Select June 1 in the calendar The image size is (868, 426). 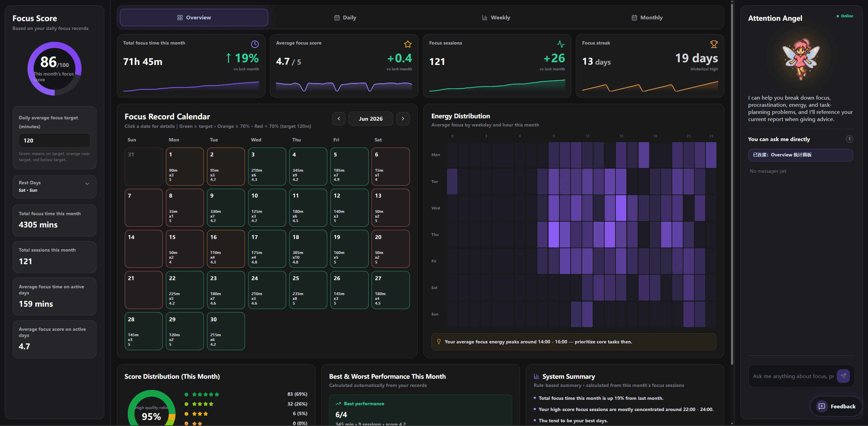(185, 167)
